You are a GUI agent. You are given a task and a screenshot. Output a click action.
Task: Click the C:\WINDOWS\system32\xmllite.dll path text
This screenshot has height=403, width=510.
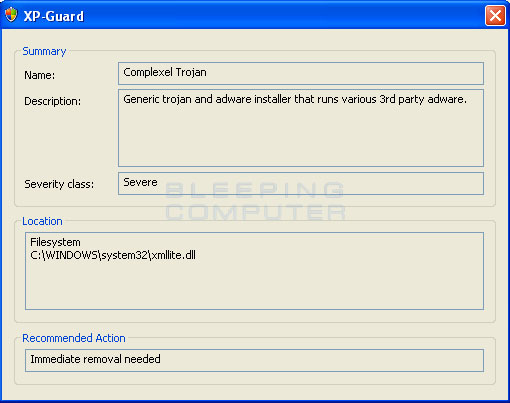(113, 255)
